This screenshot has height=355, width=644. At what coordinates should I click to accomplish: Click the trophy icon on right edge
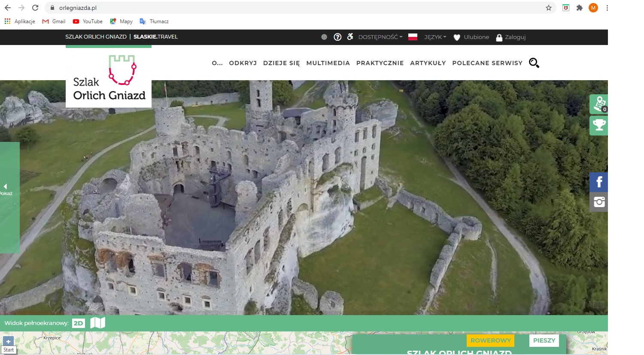coord(599,126)
